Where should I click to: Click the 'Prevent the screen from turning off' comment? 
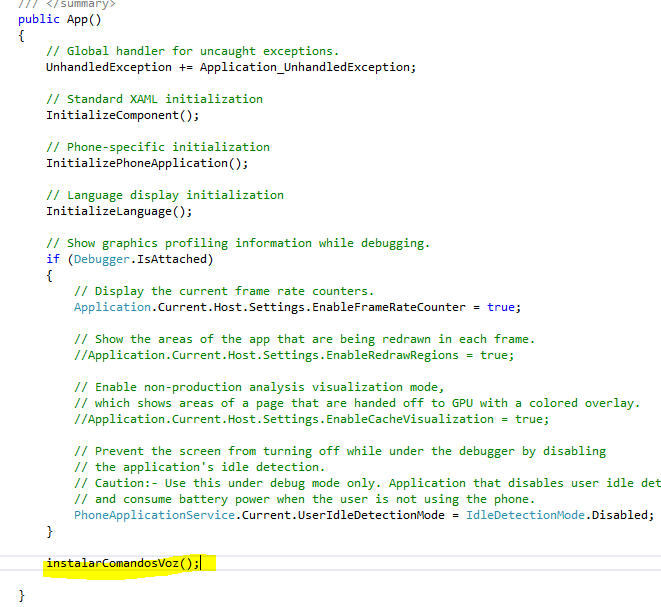click(x=340, y=452)
